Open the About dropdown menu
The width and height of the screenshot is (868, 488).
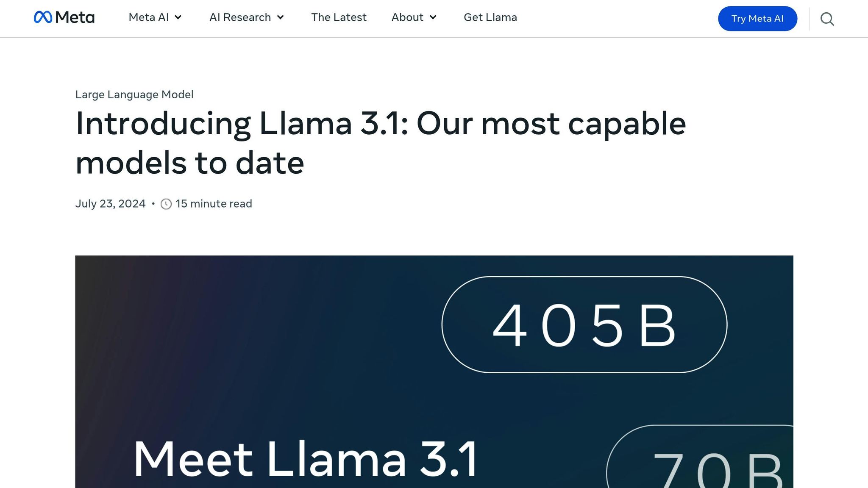point(407,17)
